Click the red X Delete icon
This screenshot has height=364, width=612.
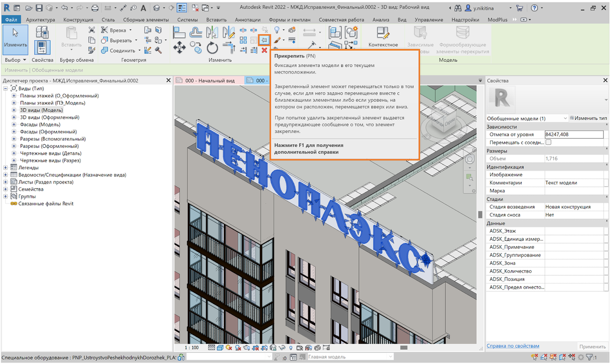coord(264,50)
